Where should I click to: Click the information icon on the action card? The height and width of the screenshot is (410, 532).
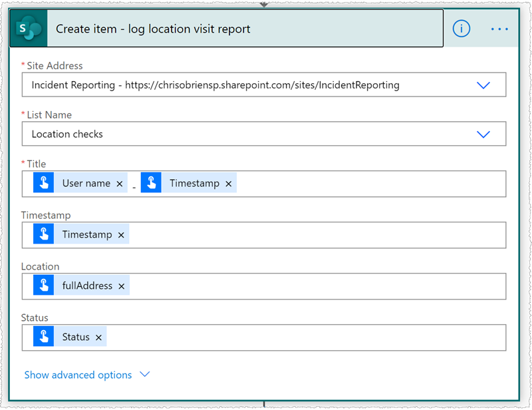461,29
